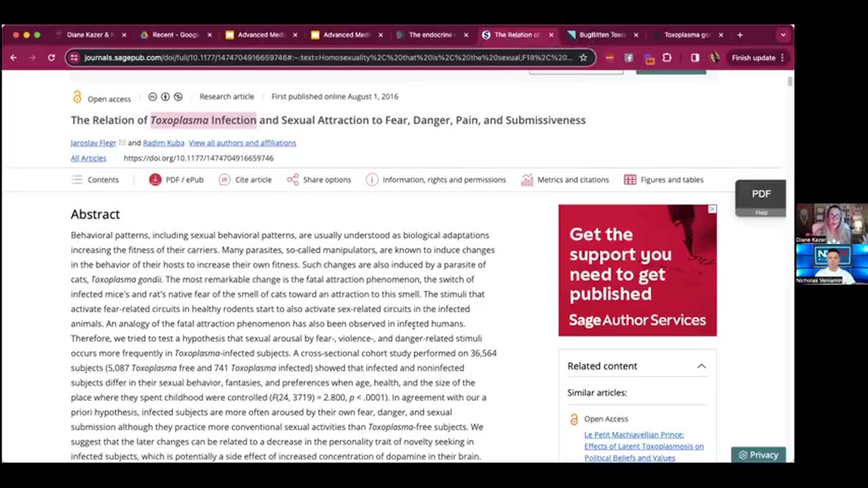
Task: Click the open access lock icon
Action: point(77,97)
